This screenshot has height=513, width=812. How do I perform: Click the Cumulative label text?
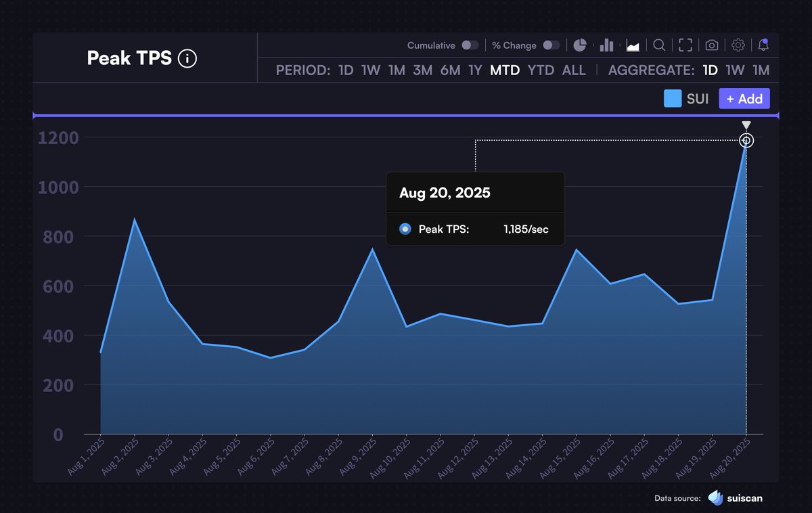tap(431, 45)
